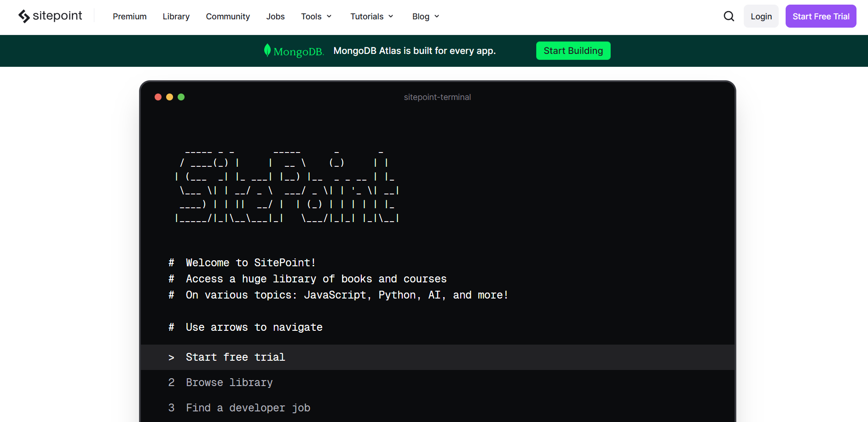Click the red terminal window dot
The height and width of the screenshot is (422, 868).
[158, 97]
